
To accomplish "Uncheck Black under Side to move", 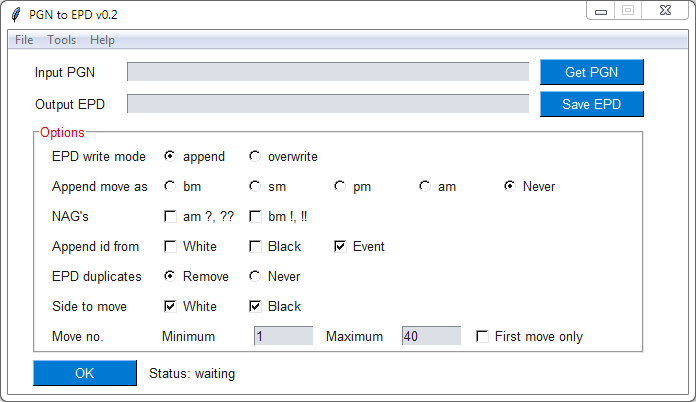I will (255, 306).
